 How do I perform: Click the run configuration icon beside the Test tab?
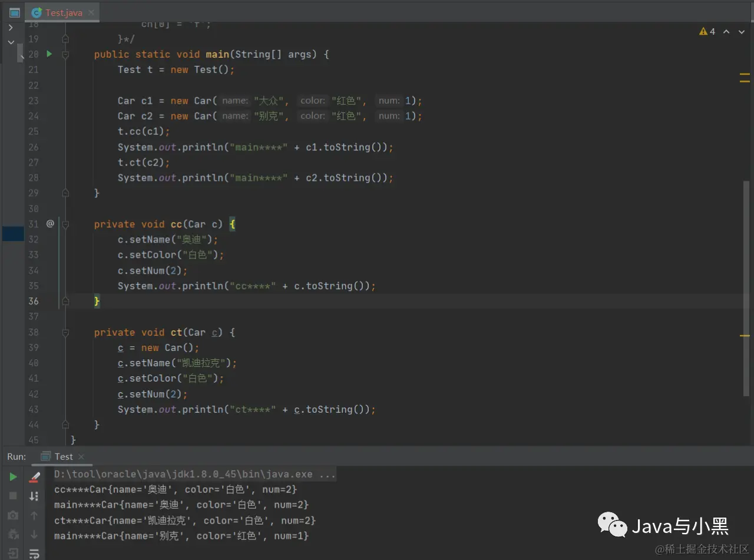45,456
